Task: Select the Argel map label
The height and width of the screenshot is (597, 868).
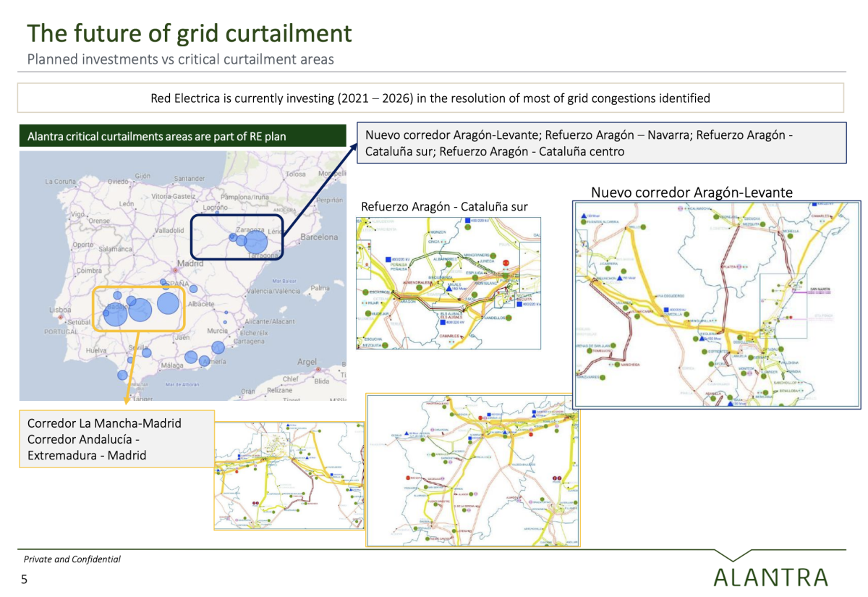Action: (307, 361)
